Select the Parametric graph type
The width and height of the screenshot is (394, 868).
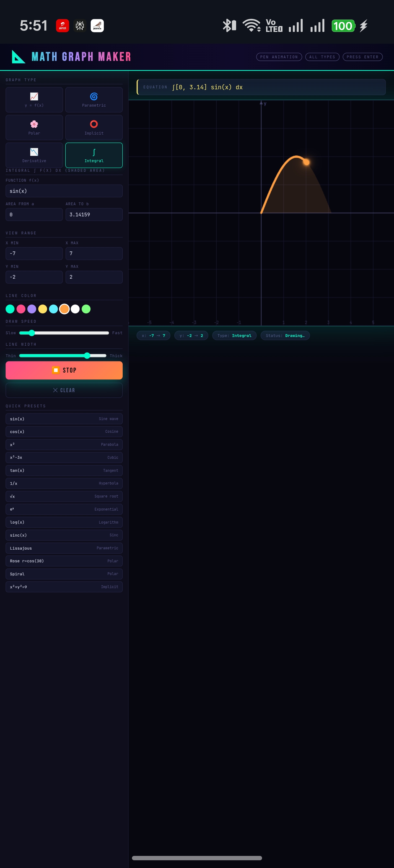tap(94, 100)
